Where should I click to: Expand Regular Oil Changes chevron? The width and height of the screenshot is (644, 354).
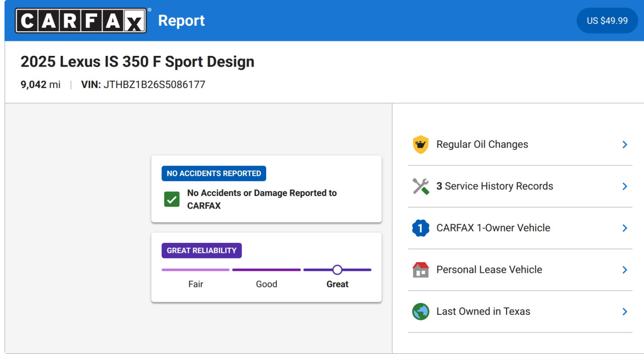tap(625, 145)
